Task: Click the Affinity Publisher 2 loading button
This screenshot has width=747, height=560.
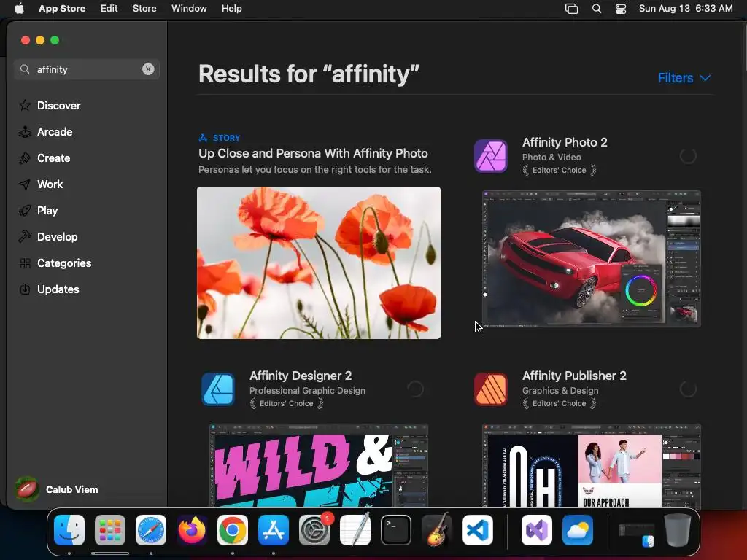Action: tap(688, 389)
